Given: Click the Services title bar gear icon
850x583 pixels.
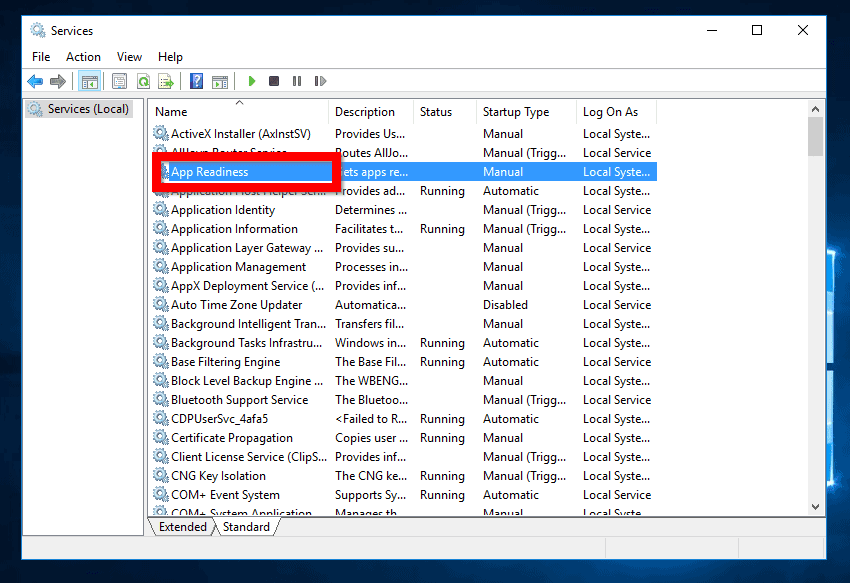Looking at the screenshot, I should [37, 30].
